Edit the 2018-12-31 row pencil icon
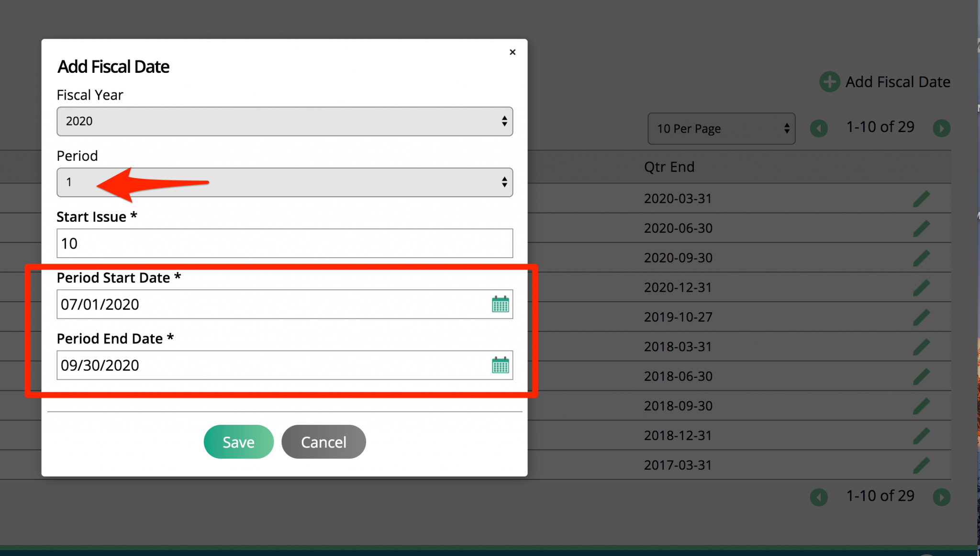980x556 pixels. click(x=921, y=436)
